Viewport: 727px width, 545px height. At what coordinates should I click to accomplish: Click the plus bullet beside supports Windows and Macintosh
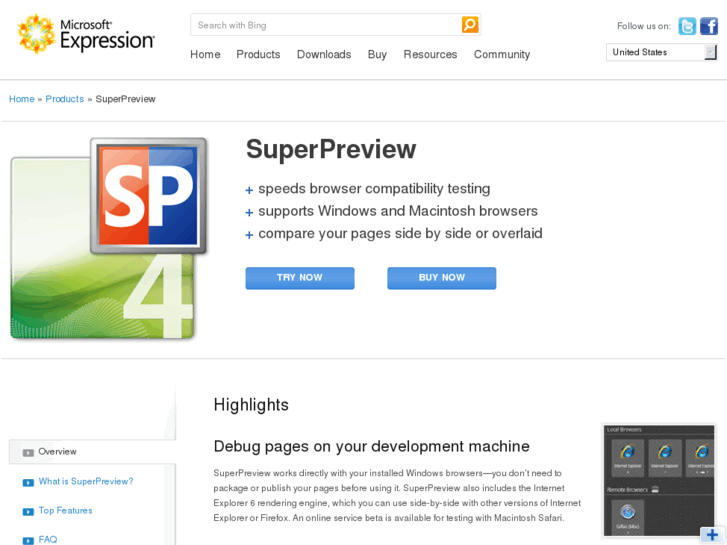(x=249, y=212)
